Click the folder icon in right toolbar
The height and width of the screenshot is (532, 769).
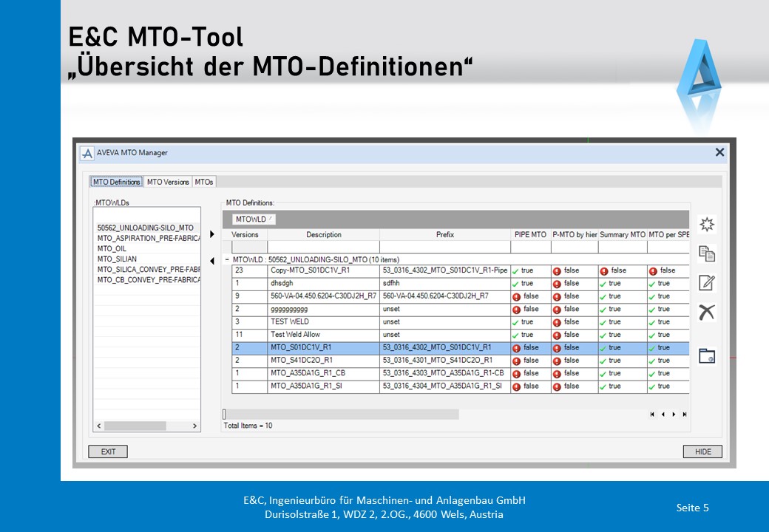click(x=707, y=355)
